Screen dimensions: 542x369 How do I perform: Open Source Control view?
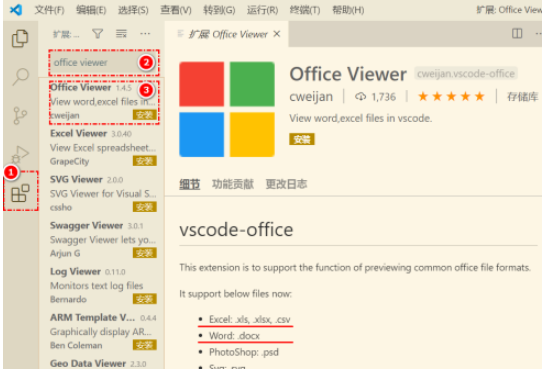click(20, 115)
